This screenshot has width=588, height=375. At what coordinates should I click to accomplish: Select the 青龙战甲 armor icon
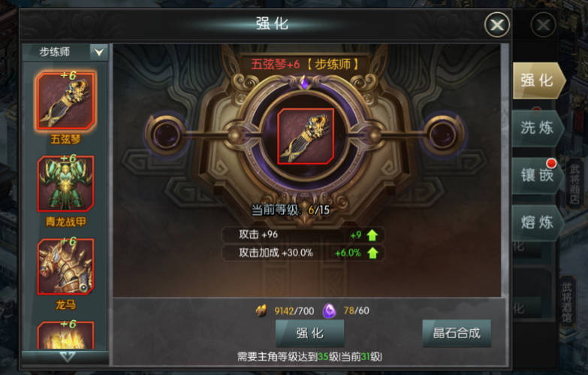pyautogui.click(x=65, y=183)
